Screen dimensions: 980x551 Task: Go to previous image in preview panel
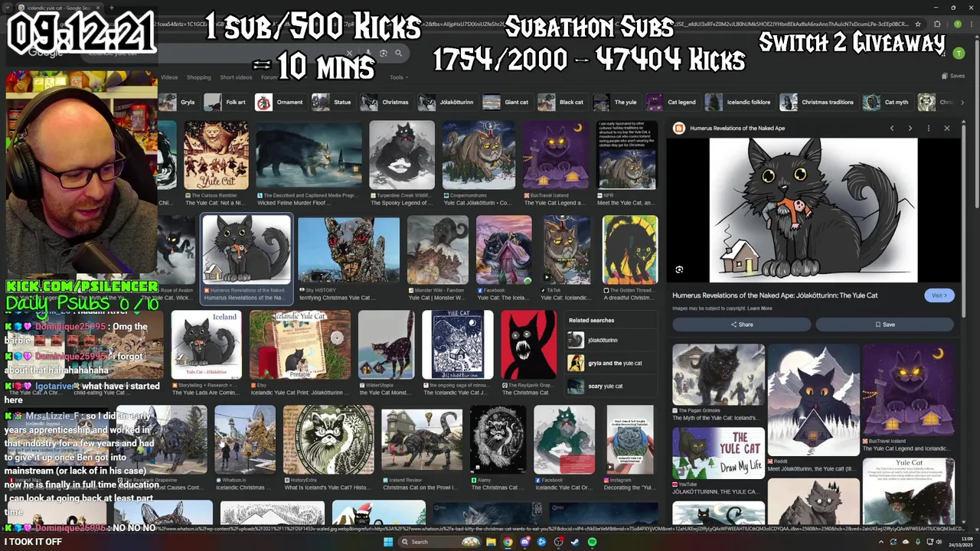click(x=892, y=129)
